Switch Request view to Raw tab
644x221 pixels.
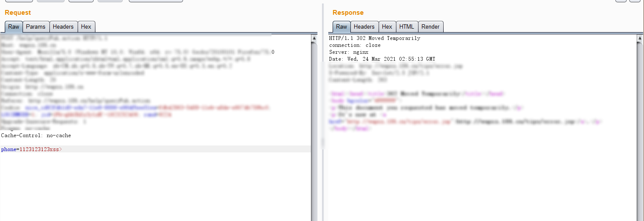[x=14, y=27]
